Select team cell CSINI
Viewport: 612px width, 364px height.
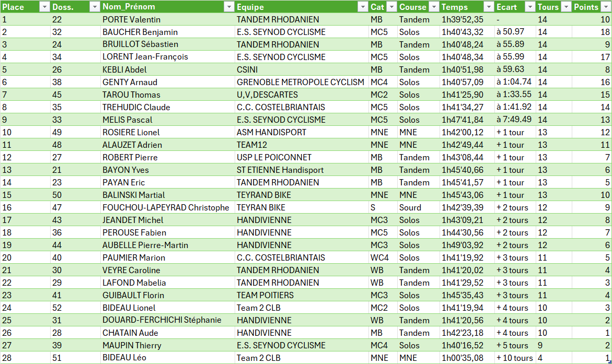click(302, 69)
